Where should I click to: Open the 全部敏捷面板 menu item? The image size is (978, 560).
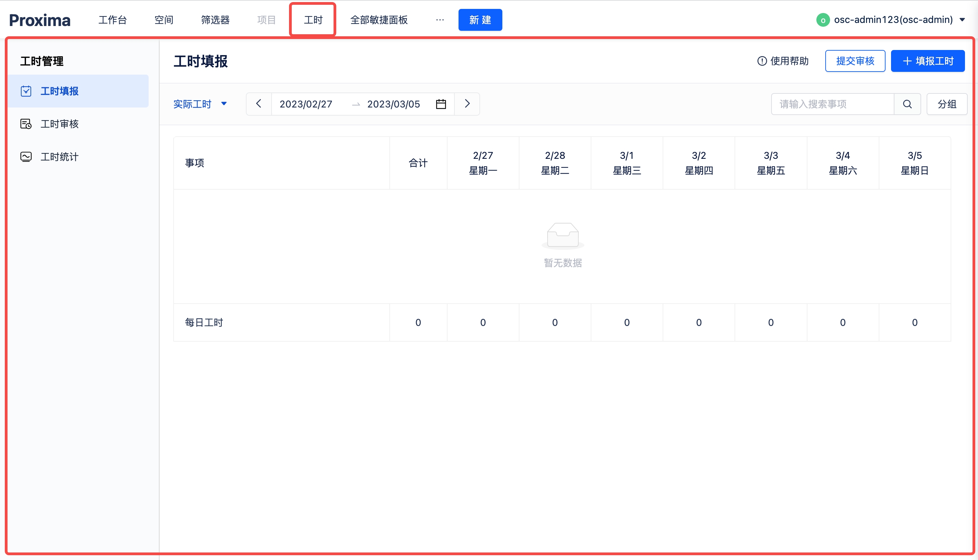pos(379,20)
